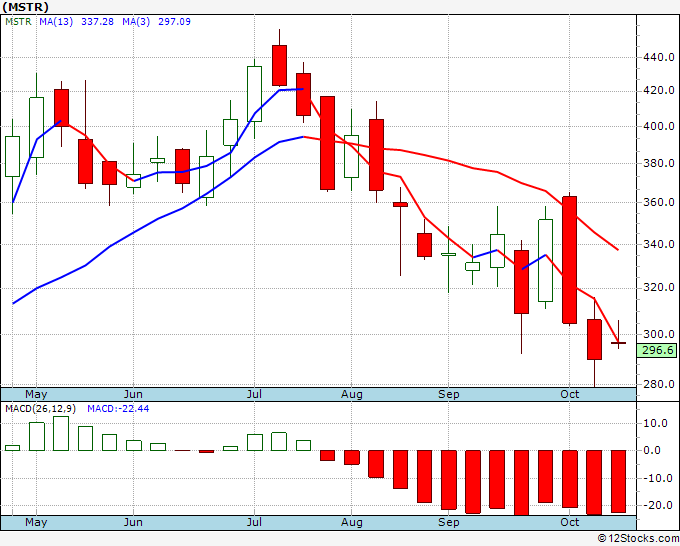Click the 420.0 price axis label
This screenshot has height=546, width=680.
point(659,90)
